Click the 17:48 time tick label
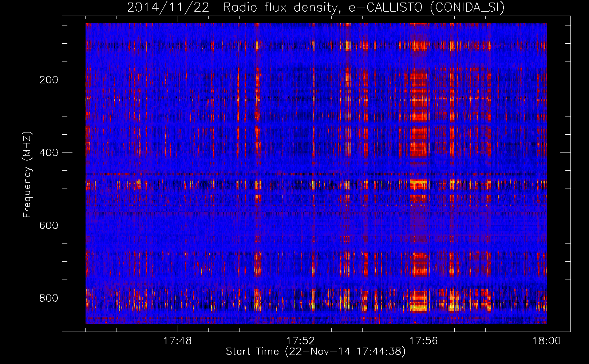 pyautogui.click(x=178, y=341)
